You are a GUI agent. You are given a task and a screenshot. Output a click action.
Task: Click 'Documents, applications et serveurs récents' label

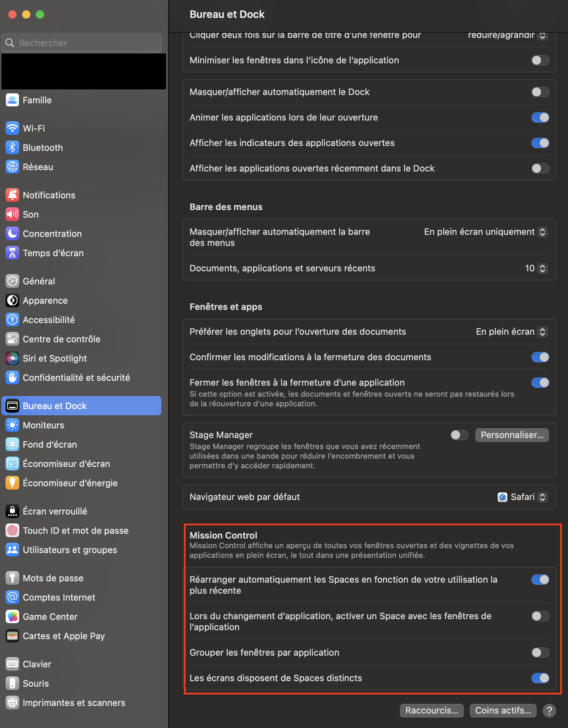point(282,268)
